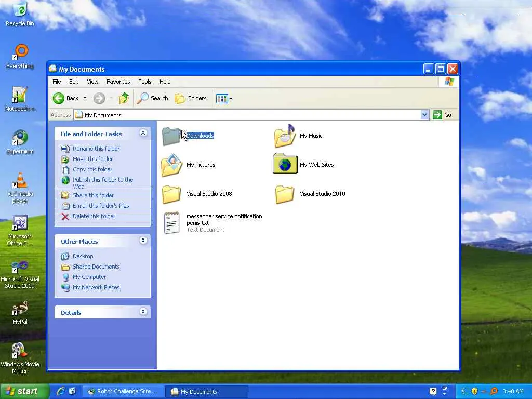Open the Search pane
The image size is (532, 399).
click(152, 98)
